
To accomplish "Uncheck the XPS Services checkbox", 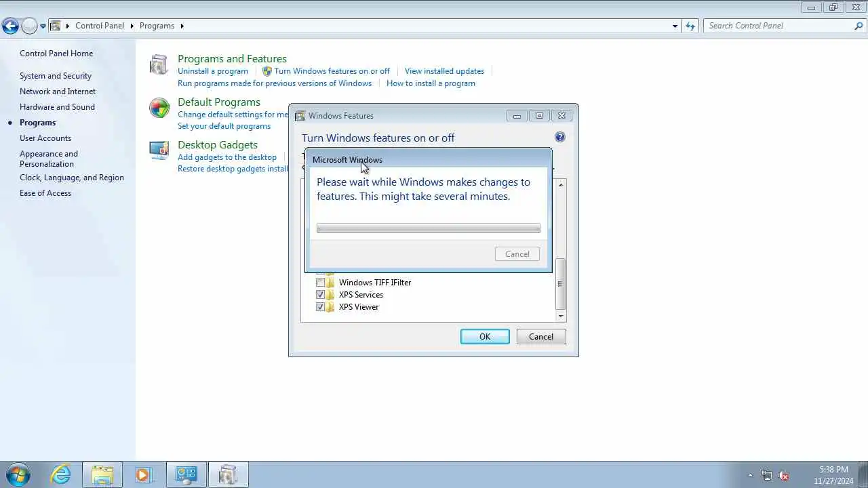I will pyautogui.click(x=320, y=295).
